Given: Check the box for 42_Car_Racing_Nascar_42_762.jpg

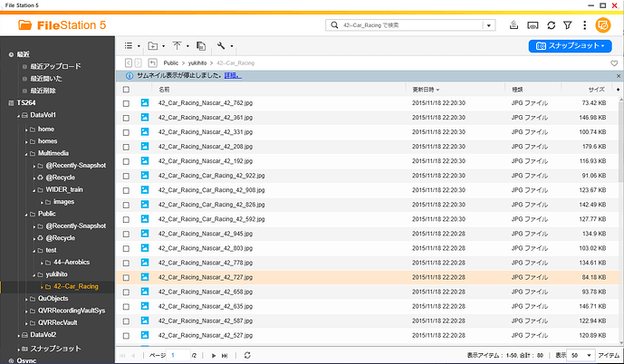Looking at the screenshot, I should tap(126, 103).
